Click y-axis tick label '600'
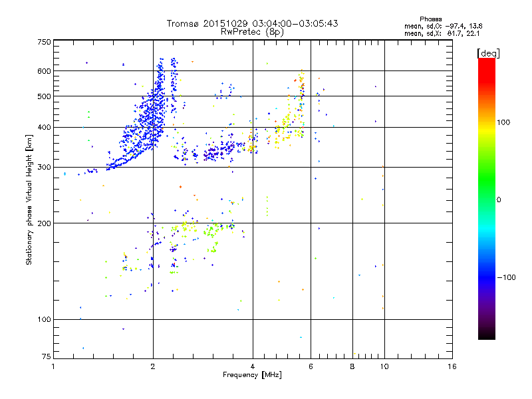The image size is (532, 399). tap(44, 71)
